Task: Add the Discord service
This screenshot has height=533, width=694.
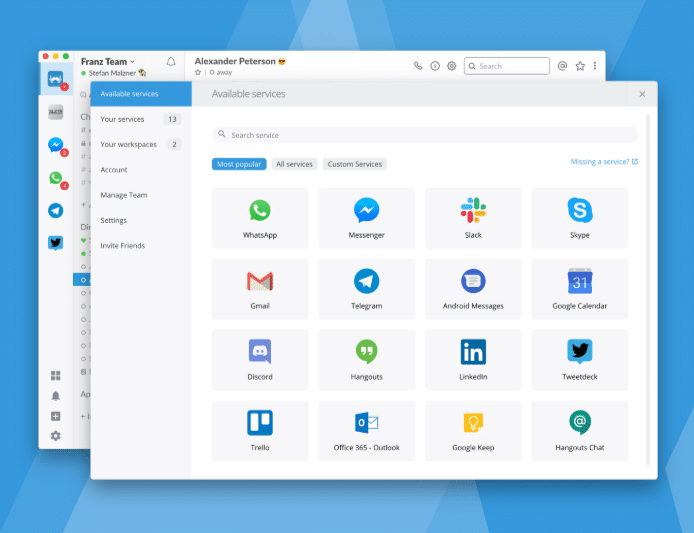Action: (x=260, y=359)
